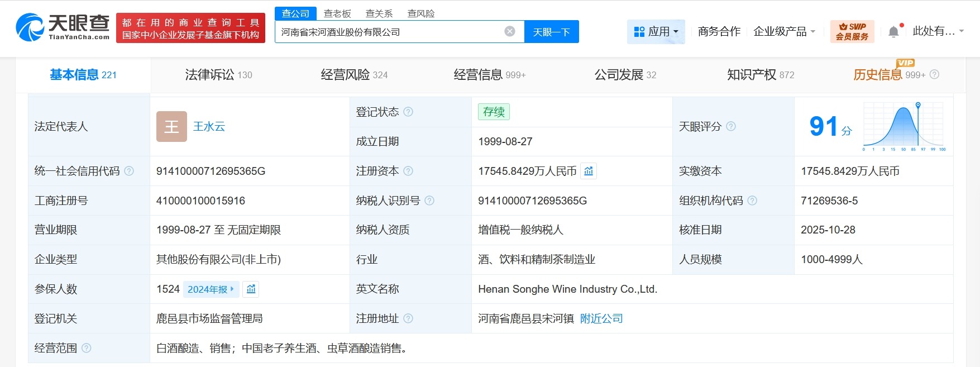
Task: Open the 应用 dropdown menu
Action: (656, 32)
